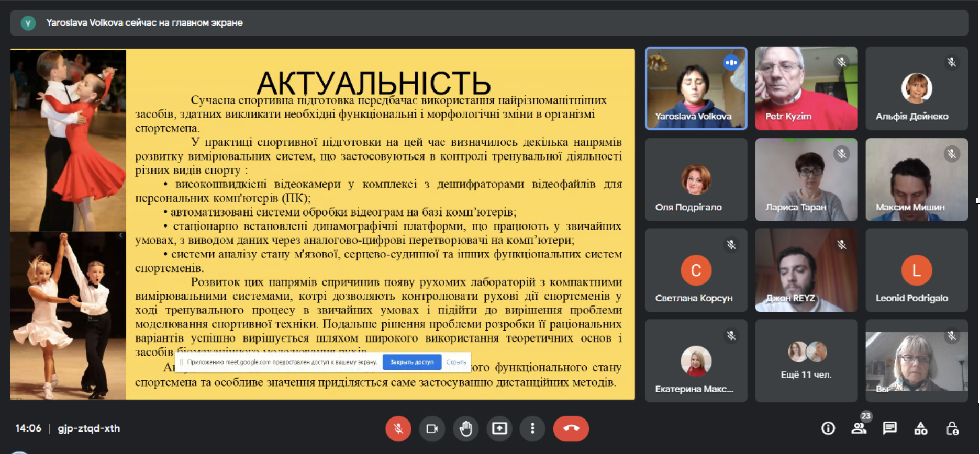Screen dimensions: 980x454
Task: Click the muted mic icon on your own Вы tile
Action: pos(952,335)
